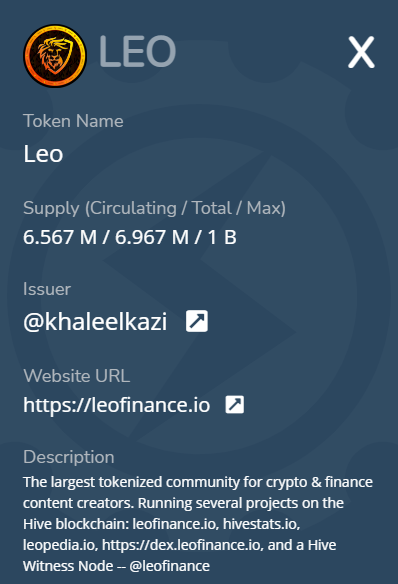Screen dimensions: 398x584
Task: Select the Supply (Circulating / Total / Max) label
Action: (x=154, y=208)
